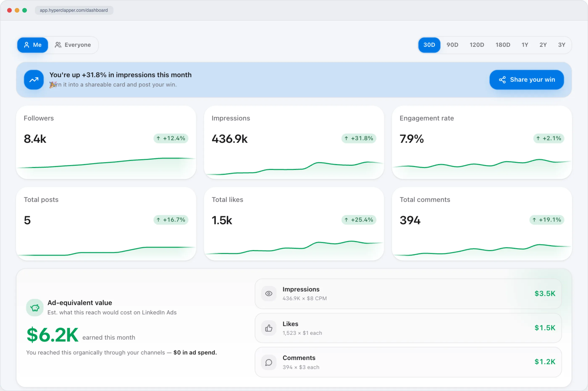Click the up-31.8% impressions banner headline

(x=121, y=75)
